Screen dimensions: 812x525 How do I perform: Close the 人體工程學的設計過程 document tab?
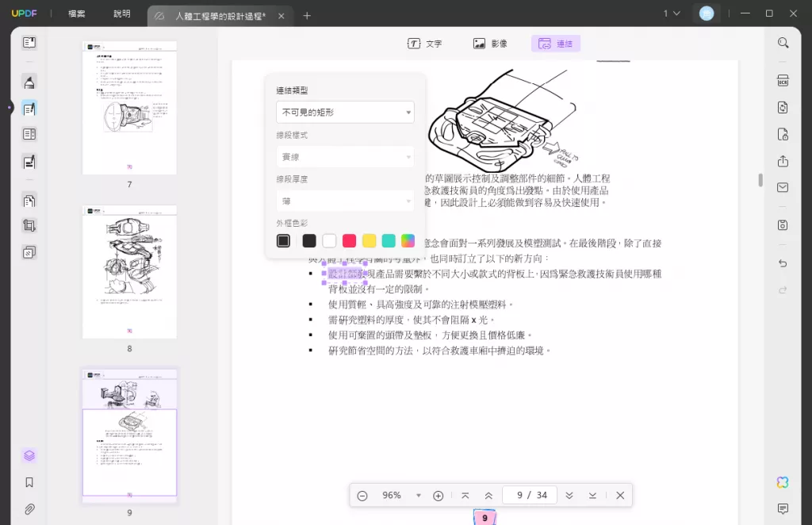pyautogui.click(x=282, y=16)
